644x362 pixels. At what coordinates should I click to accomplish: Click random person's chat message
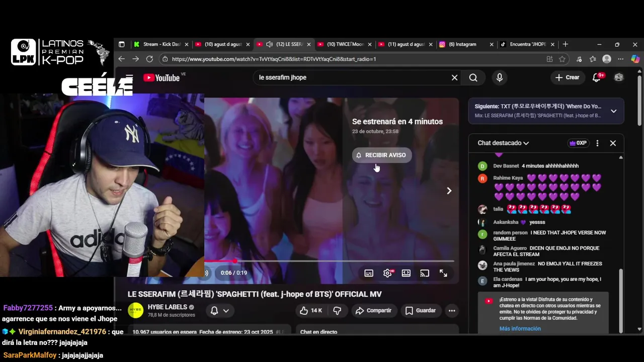pos(548,236)
